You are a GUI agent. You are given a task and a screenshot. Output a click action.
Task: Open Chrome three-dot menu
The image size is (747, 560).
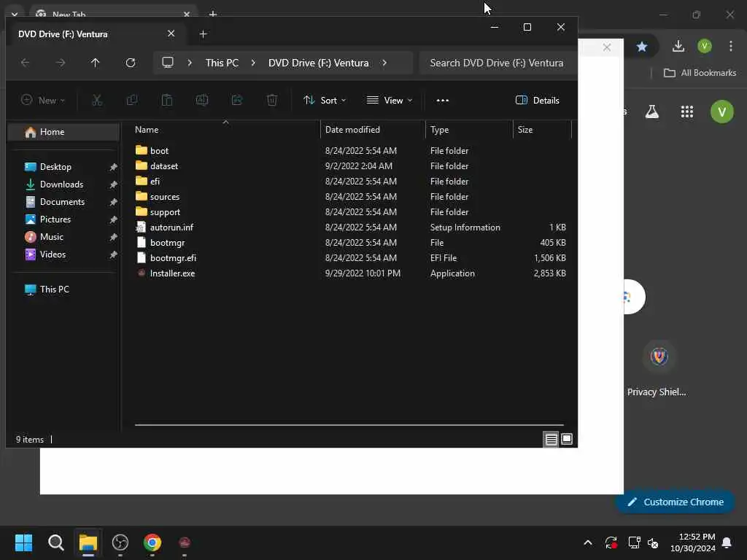point(731,46)
